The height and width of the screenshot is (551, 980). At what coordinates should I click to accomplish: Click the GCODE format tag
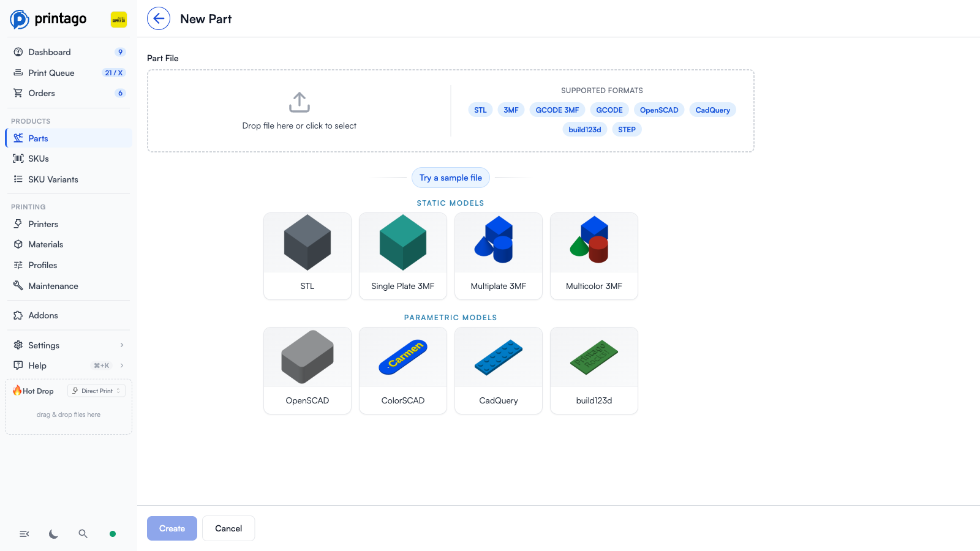coord(609,110)
